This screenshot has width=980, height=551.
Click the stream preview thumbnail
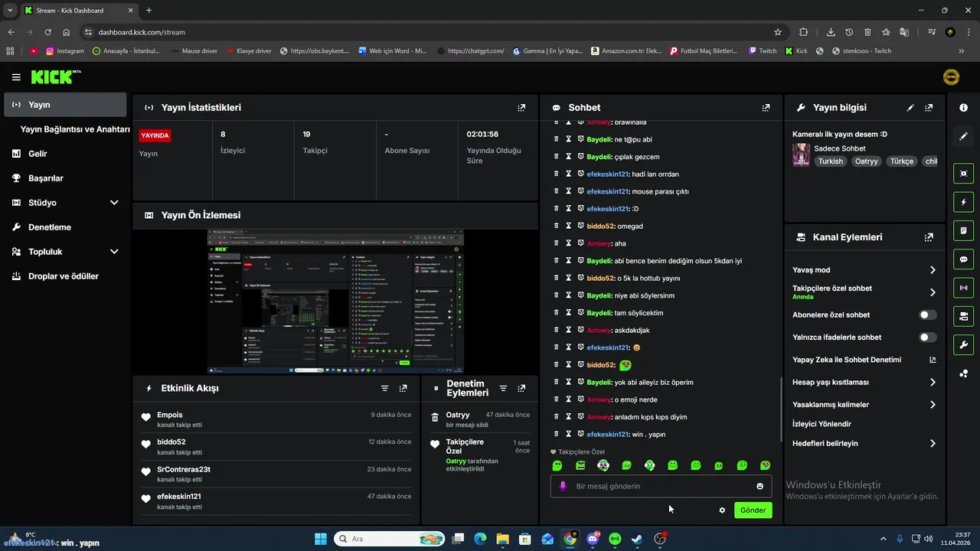335,302
